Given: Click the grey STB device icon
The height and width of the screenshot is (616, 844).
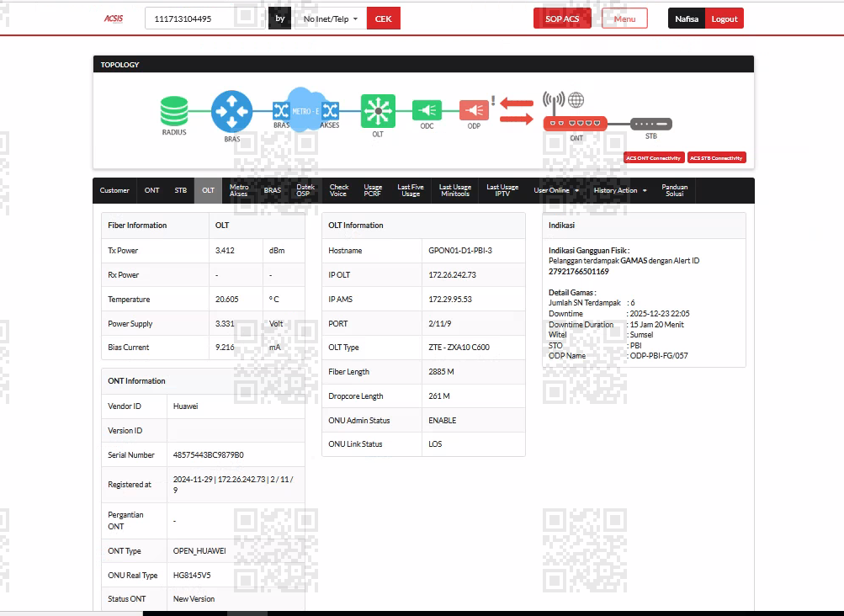Looking at the screenshot, I should point(651,124).
